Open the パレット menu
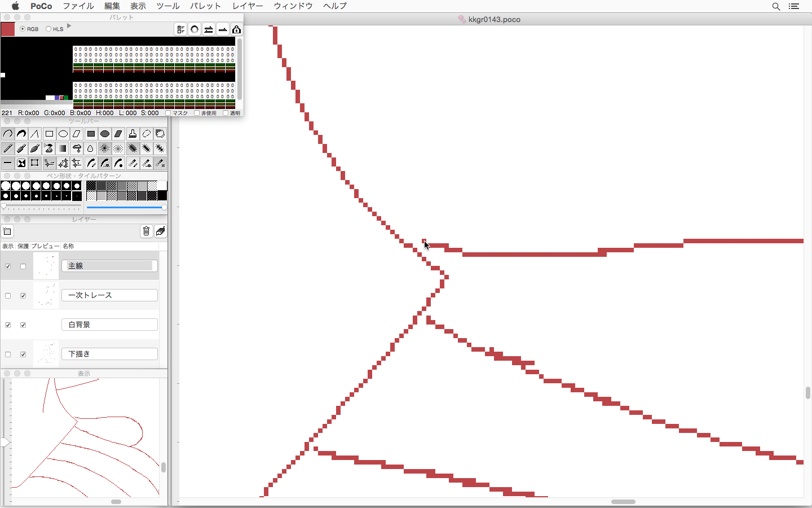 point(205,6)
